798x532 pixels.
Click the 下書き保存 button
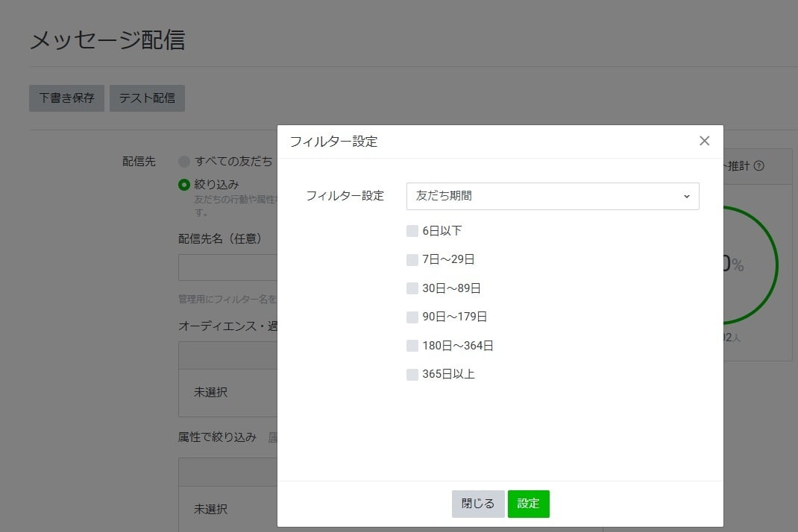click(66, 98)
